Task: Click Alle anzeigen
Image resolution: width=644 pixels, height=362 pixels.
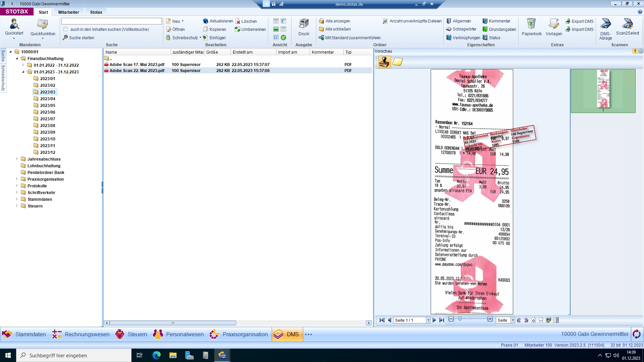Action: click(x=334, y=21)
